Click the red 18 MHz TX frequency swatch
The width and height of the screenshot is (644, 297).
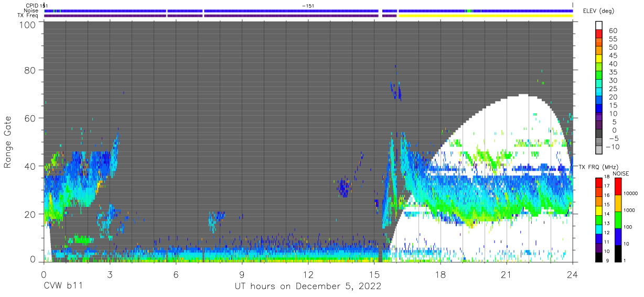pyautogui.click(x=598, y=182)
